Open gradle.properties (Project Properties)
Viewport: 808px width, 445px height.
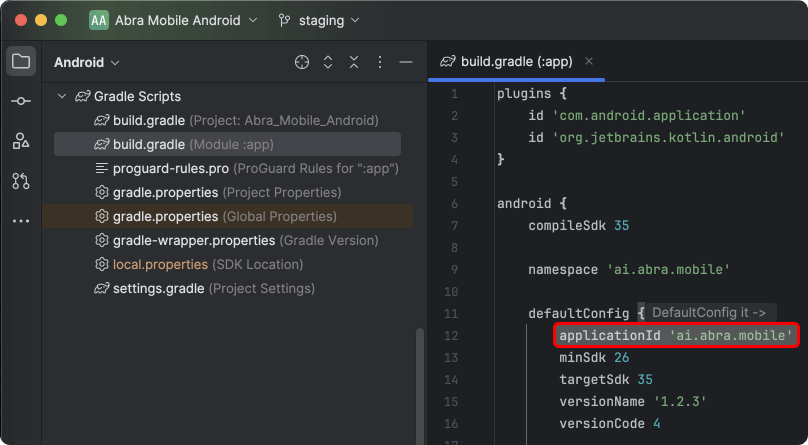[218, 193]
